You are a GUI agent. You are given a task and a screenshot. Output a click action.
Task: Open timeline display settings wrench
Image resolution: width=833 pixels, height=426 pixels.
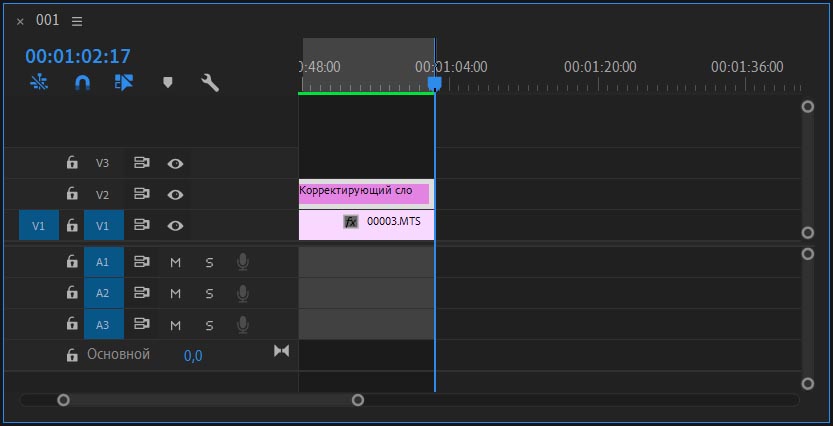click(x=210, y=82)
